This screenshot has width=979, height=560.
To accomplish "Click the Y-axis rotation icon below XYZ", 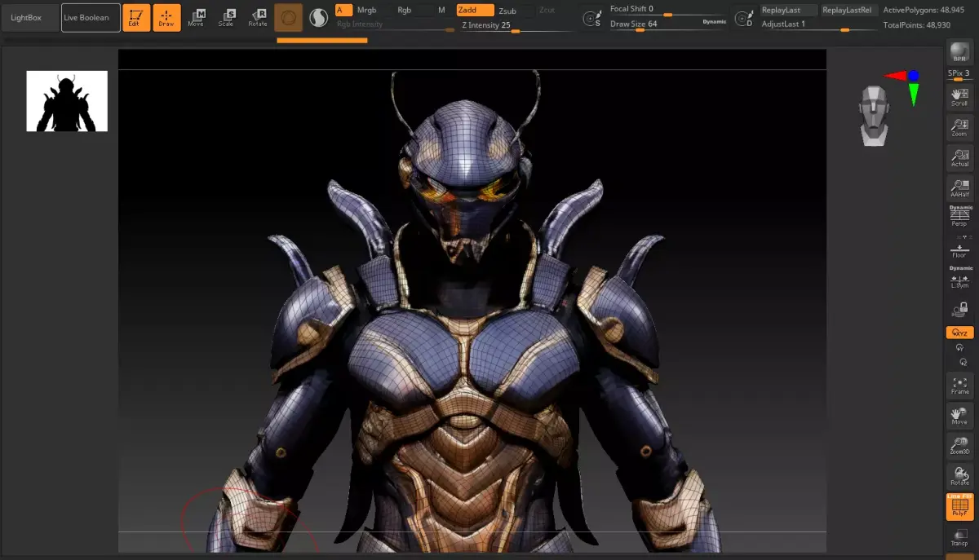I will pos(959,346).
